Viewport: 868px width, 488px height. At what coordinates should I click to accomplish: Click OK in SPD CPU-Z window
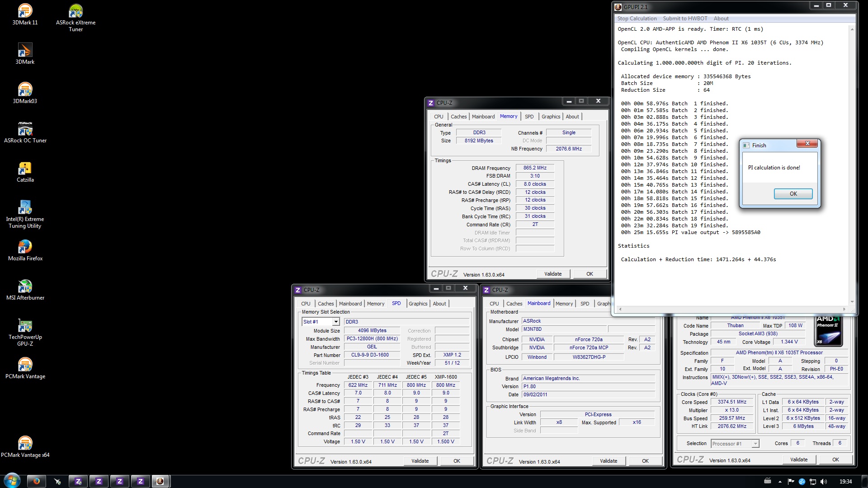[x=457, y=461]
